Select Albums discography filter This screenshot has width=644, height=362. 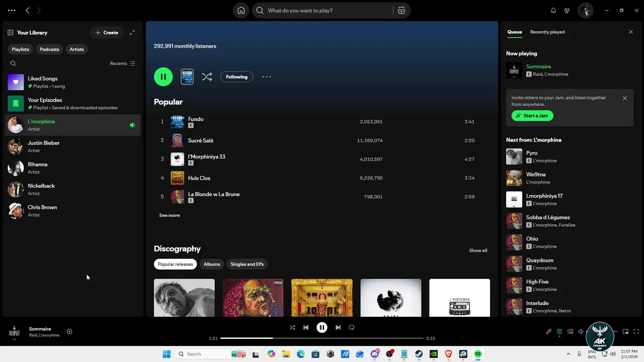tap(212, 264)
